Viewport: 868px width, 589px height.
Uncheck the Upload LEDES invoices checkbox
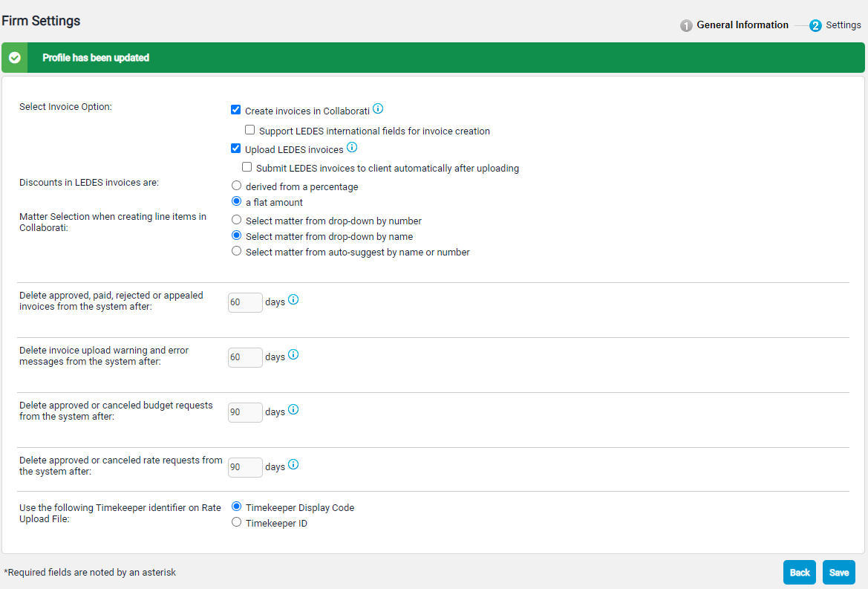coord(236,149)
